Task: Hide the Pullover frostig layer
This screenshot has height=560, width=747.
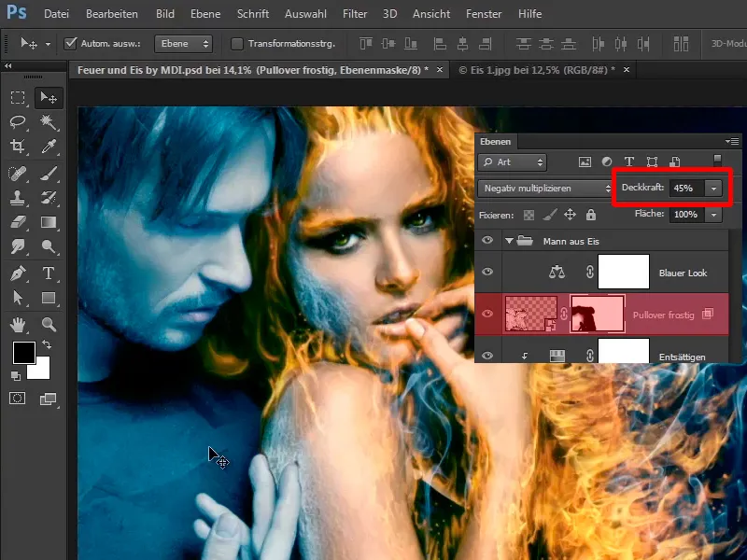Action: [x=486, y=314]
